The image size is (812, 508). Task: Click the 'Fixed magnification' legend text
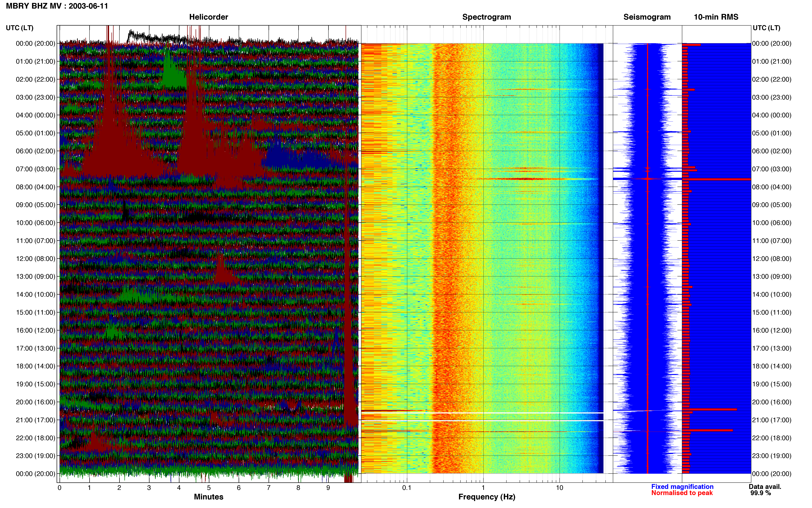(682, 486)
